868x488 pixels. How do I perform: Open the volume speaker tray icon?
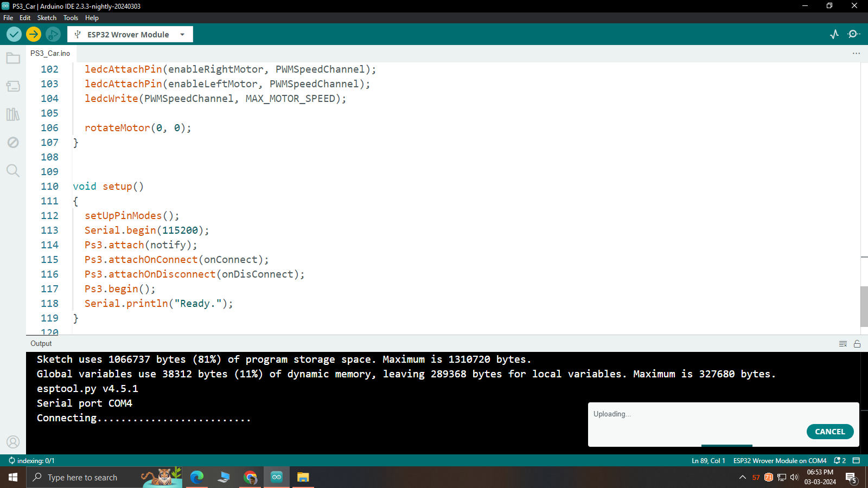(x=795, y=477)
